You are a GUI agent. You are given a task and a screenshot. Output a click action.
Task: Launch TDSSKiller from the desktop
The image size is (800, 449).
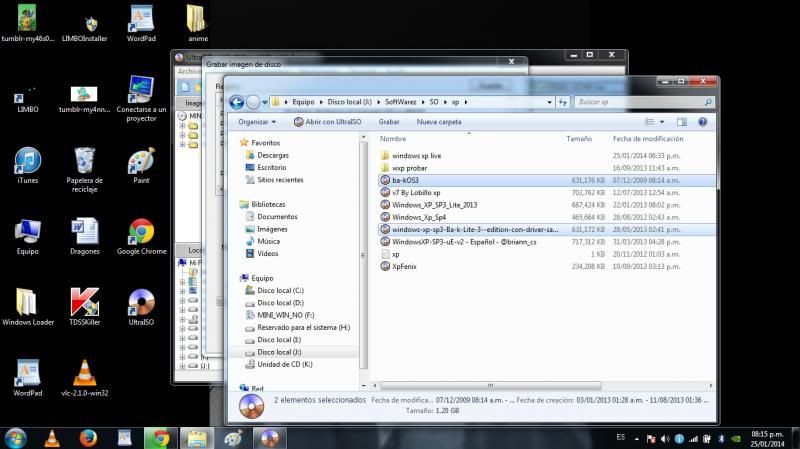click(x=85, y=307)
